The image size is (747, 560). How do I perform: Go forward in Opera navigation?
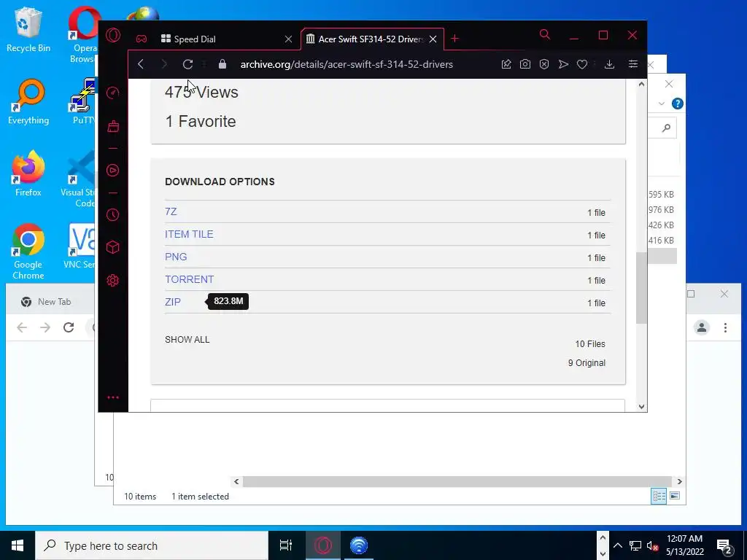pos(164,64)
